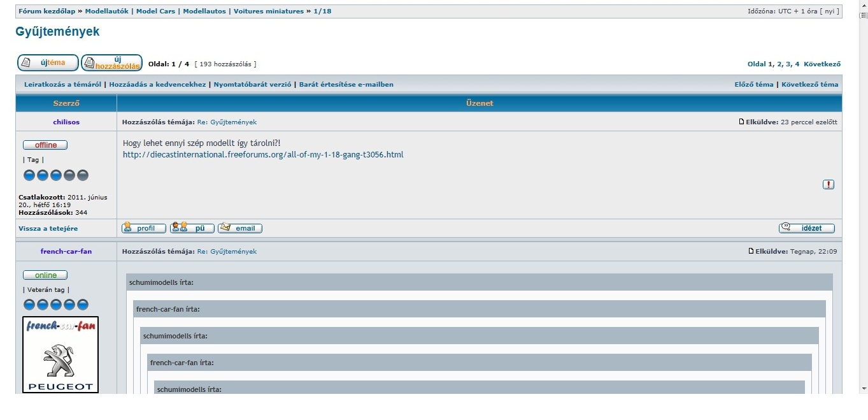Image resolution: width=868 pixels, height=420 pixels.
Task: Click the email button under chilisos's post
Action: [x=239, y=228]
